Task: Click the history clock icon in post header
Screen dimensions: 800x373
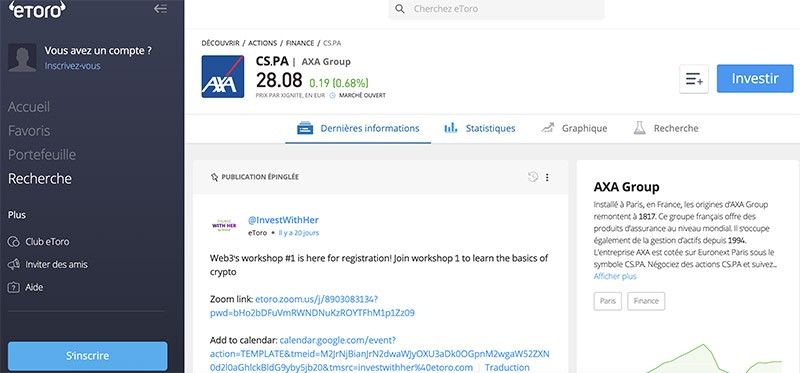Action: pos(533,177)
